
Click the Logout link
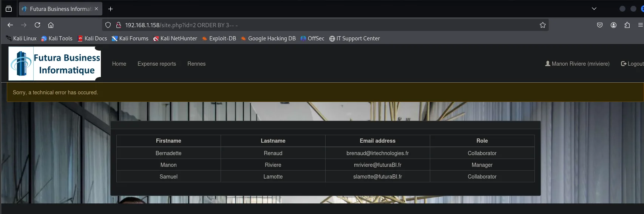[x=632, y=64]
